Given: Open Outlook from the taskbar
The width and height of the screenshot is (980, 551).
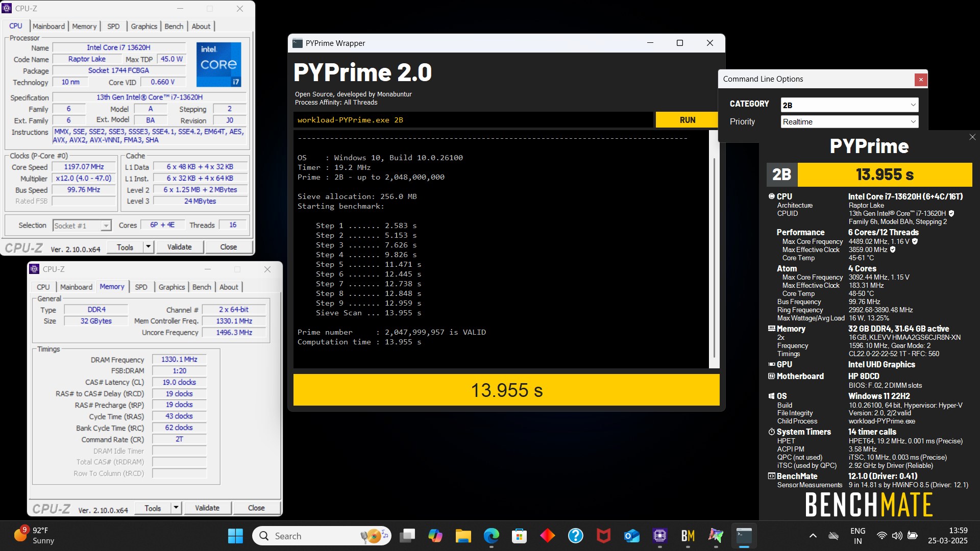Looking at the screenshot, I should coord(632,536).
